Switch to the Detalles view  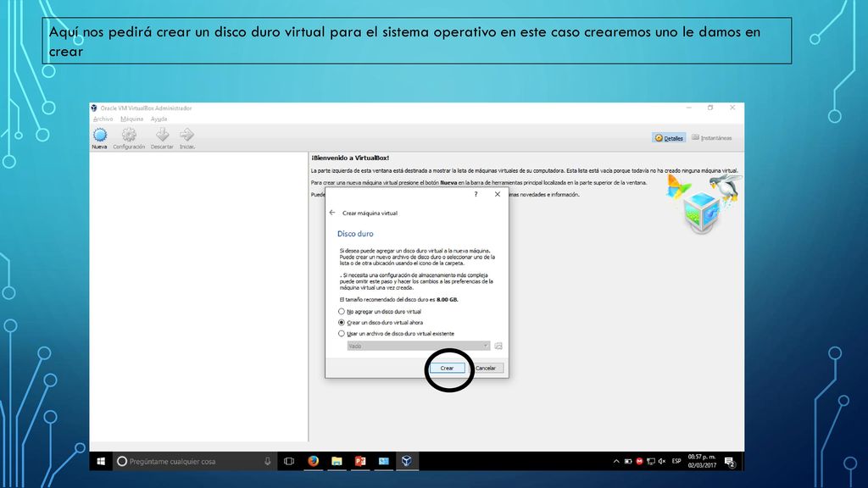(x=669, y=138)
